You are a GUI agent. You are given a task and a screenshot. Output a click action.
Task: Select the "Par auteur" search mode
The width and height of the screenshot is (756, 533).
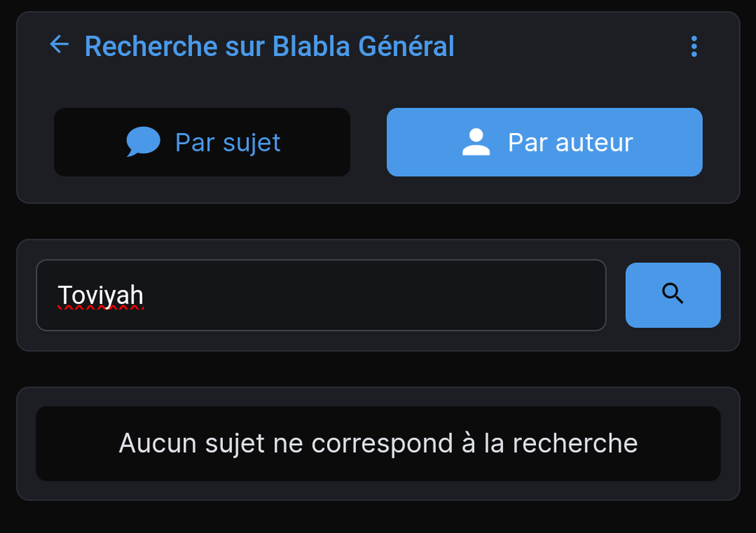[x=544, y=142]
